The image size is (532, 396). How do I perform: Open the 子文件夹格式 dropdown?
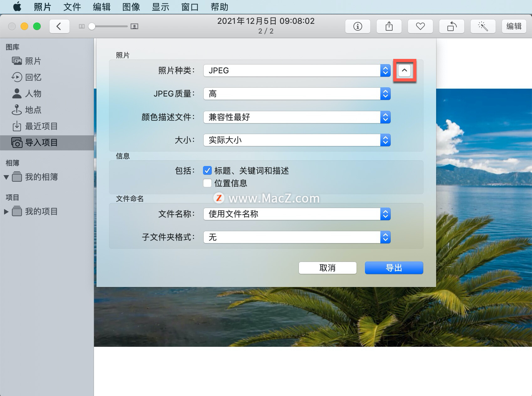click(x=385, y=237)
